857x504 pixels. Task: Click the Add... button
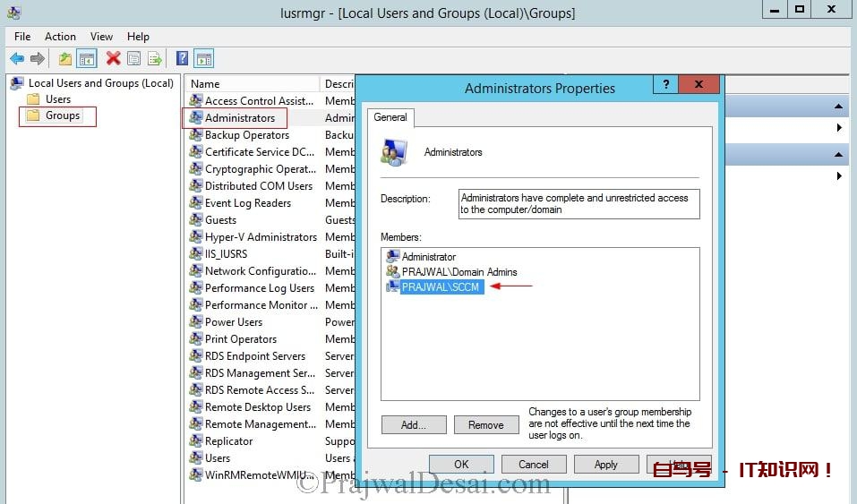click(413, 425)
